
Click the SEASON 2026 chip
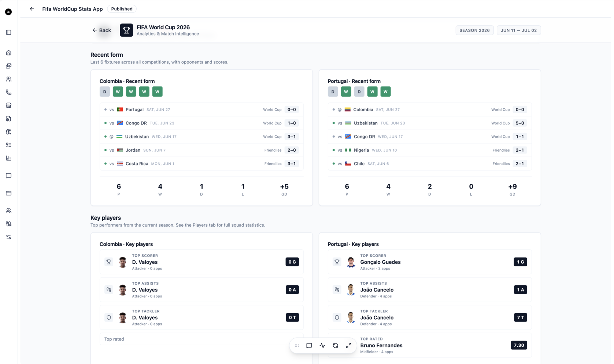(474, 30)
